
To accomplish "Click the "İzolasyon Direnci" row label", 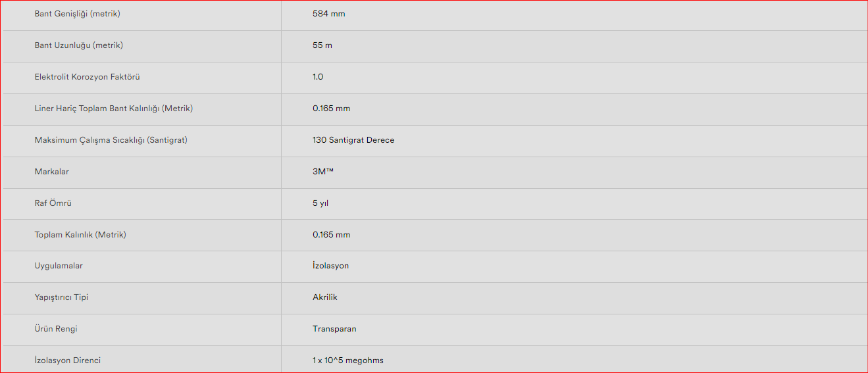I will click(x=67, y=361).
